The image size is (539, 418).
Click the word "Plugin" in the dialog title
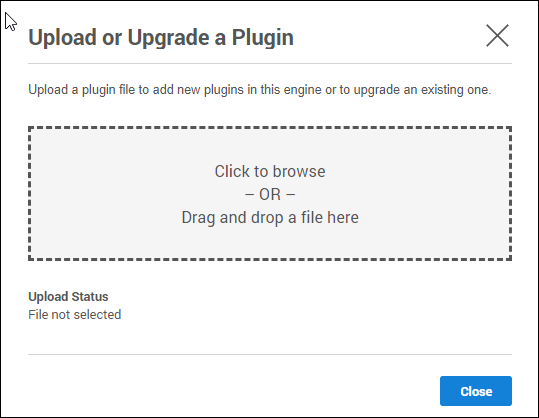(263, 37)
